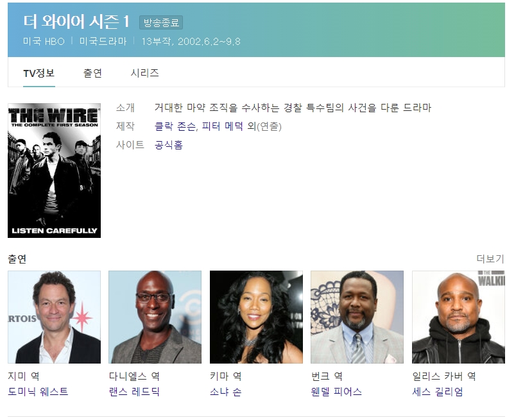Click the 소냐 손 actor name
The image size is (507, 420).
click(x=225, y=392)
